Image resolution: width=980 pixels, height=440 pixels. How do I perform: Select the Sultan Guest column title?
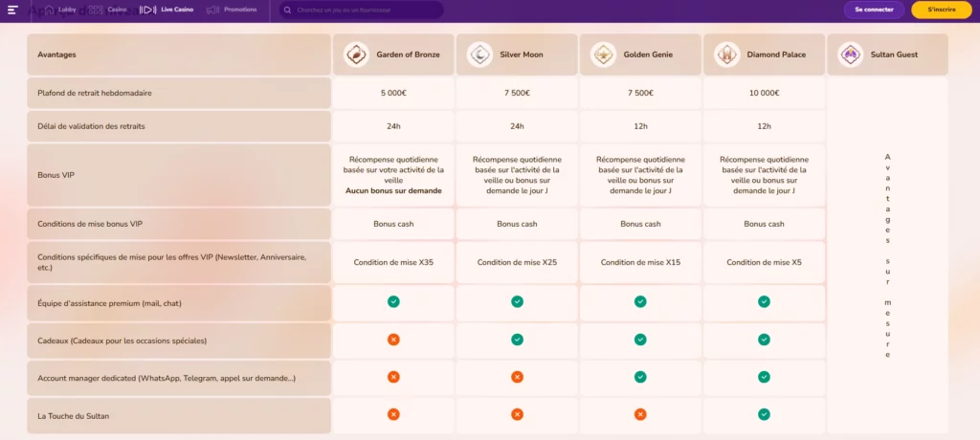(x=895, y=55)
